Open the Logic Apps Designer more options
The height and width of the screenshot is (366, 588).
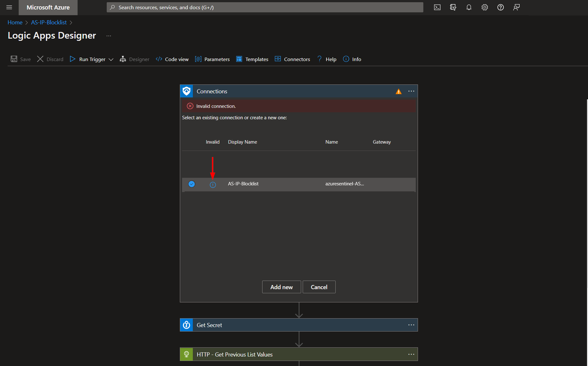[x=109, y=36]
